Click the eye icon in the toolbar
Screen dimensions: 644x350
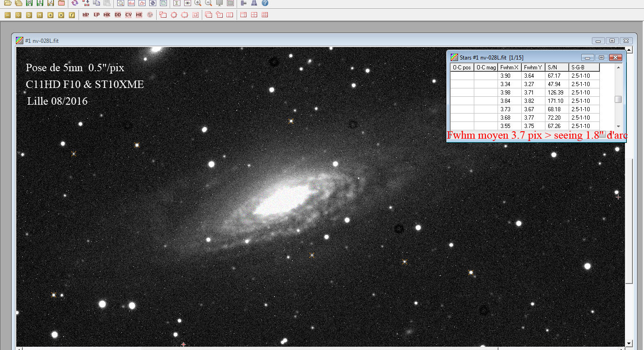[x=187, y=3]
